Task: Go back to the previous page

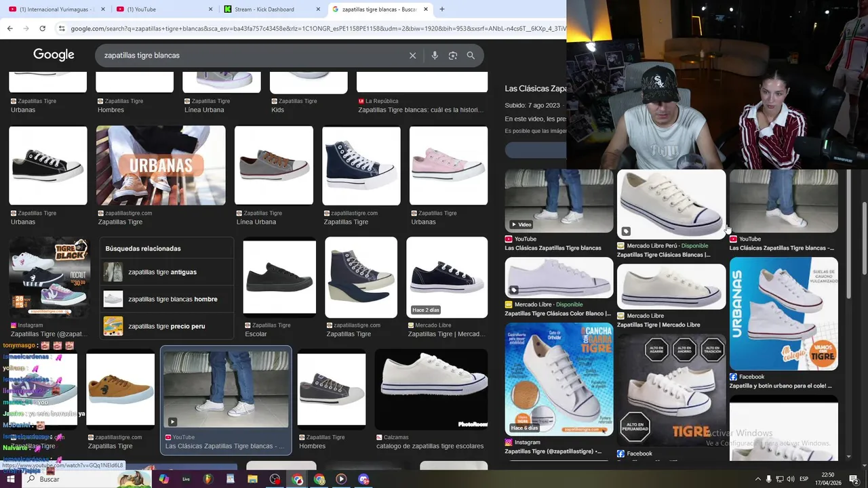Action: click(9, 28)
